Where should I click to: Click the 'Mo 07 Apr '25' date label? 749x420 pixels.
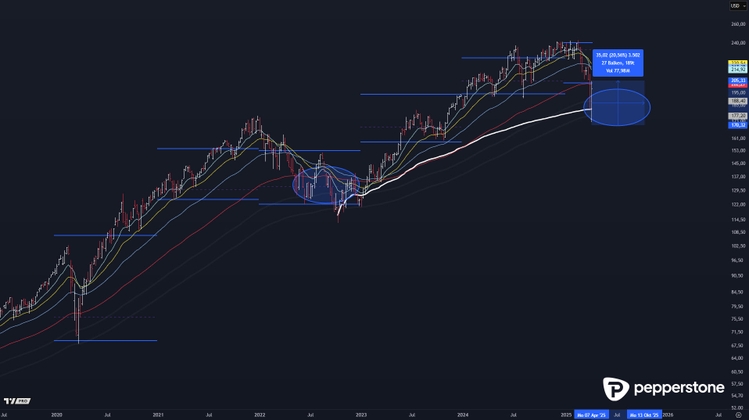tap(591, 415)
